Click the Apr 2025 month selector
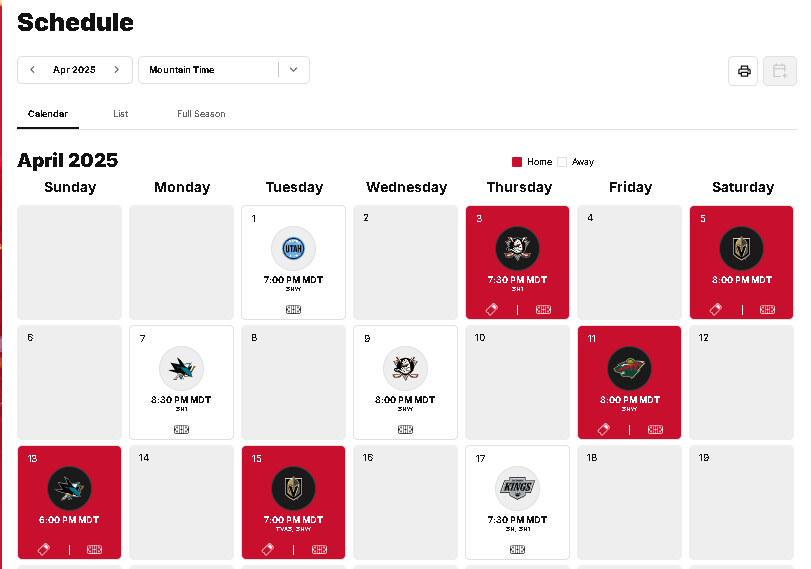 (x=74, y=70)
